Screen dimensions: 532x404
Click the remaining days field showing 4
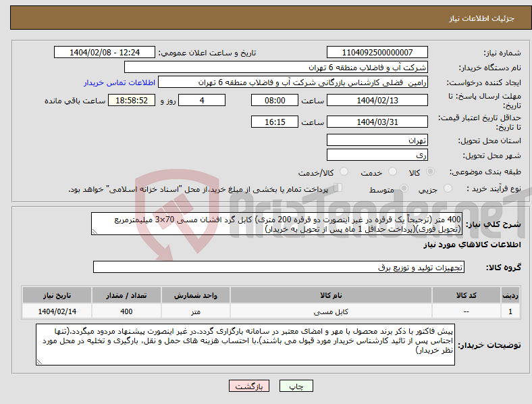(202, 101)
